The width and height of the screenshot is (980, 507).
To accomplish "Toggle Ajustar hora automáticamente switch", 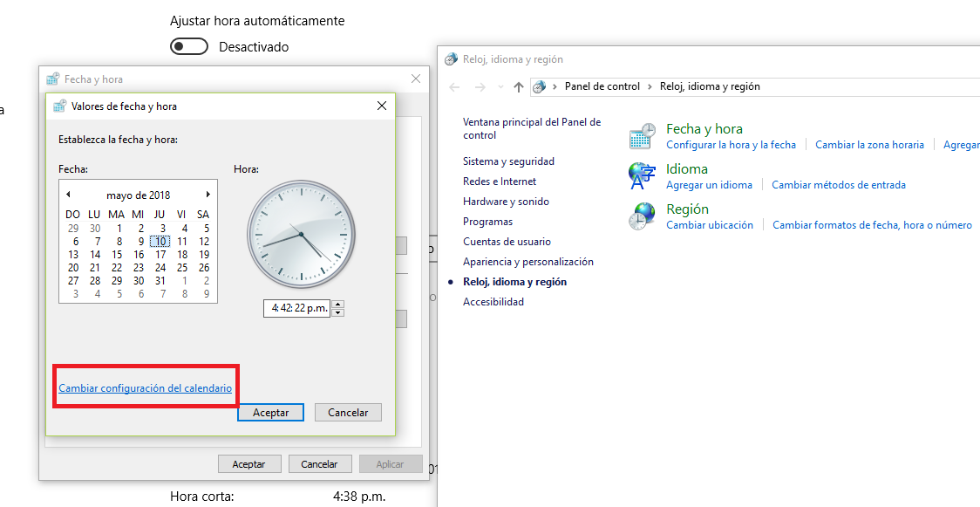I will click(x=189, y=47).
